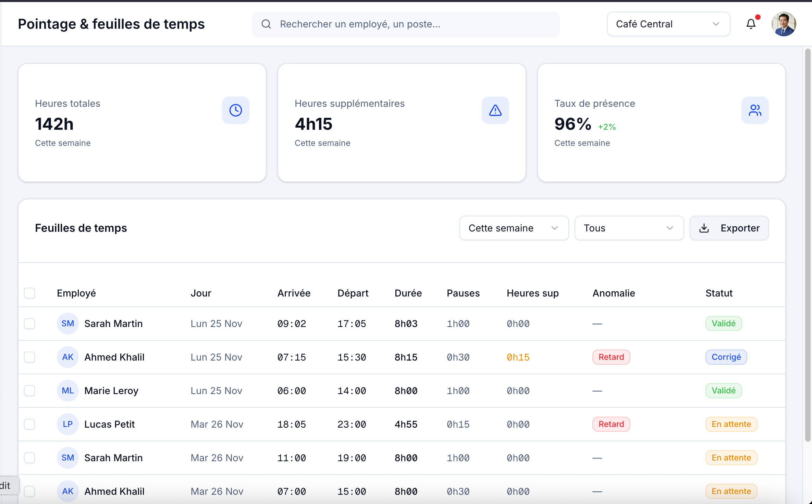Select the Lucas Petit row checkbox
Image resolution: width=812 pixels, height=504 pixels.
pos(29,424)
